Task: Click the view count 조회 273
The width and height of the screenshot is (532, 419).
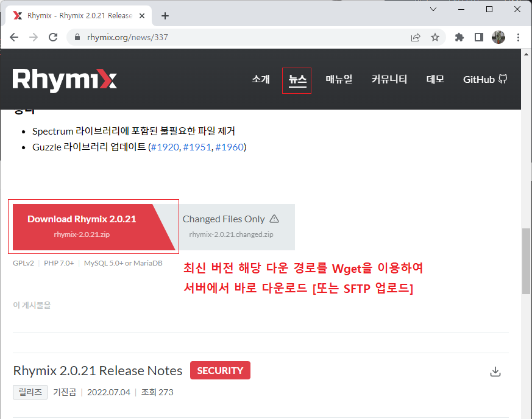Action: [x=157, y=392]
